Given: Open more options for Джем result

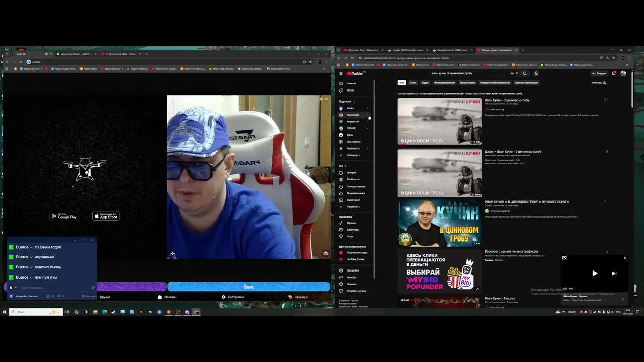Looking at the screenshot, I should click(607, 151).
